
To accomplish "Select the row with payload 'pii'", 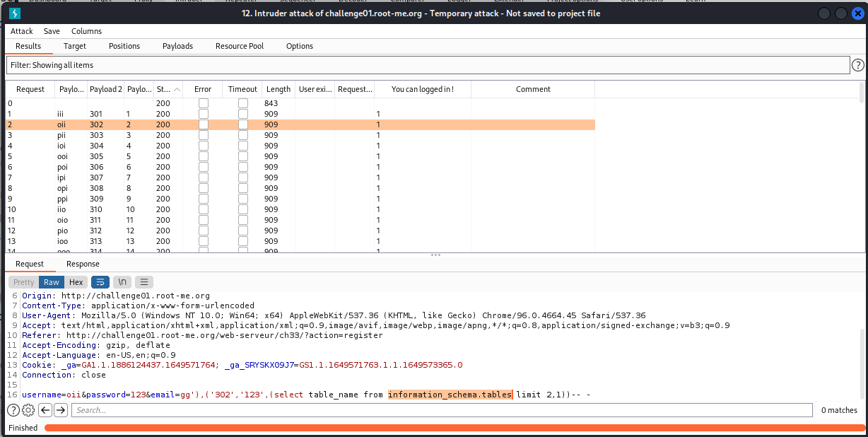I will click(300, 135).
